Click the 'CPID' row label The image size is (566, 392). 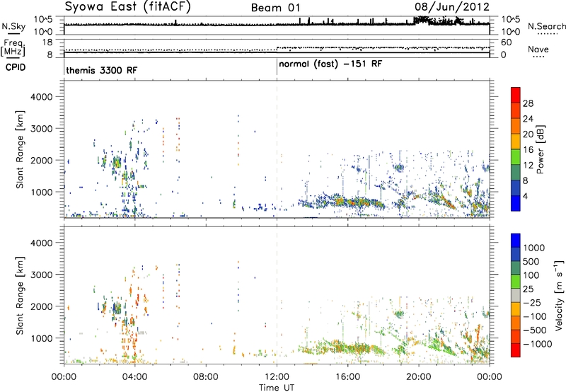tap(16, 67)
